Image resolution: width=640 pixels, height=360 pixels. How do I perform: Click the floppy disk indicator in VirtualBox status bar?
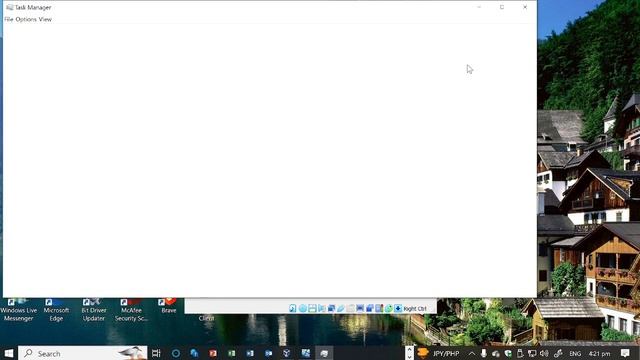312,308
